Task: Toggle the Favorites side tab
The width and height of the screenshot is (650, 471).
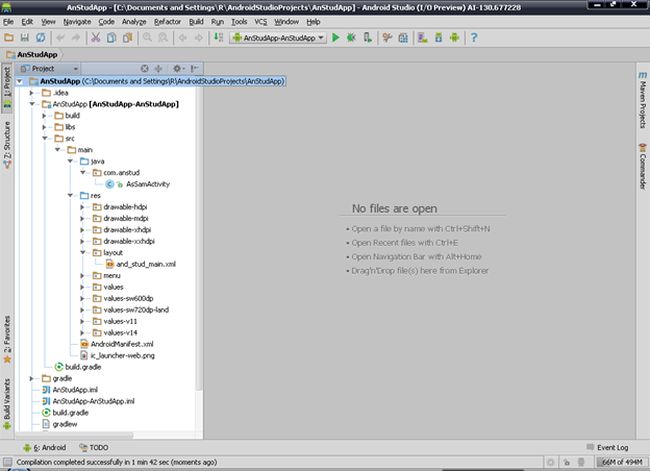Action: tap(7, 340)
